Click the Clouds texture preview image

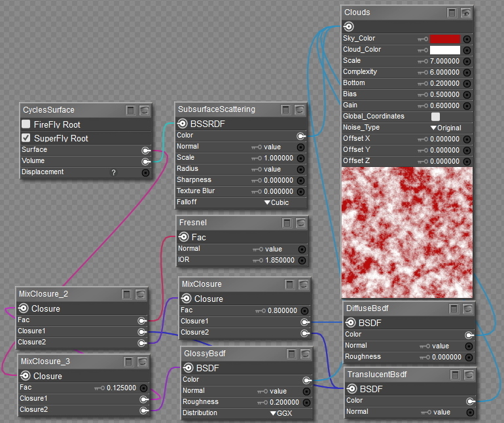406,232
